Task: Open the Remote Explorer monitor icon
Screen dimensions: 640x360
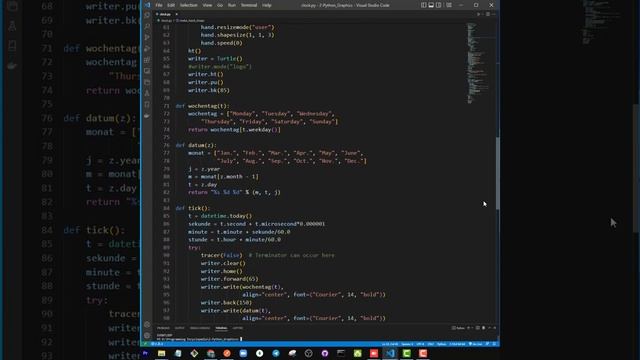Action: pyautogui.click(x=147, y=71)
